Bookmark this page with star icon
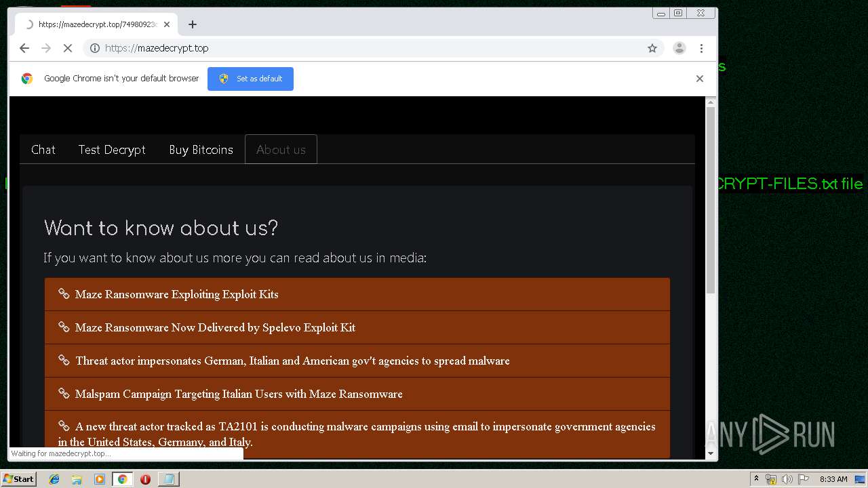868x488 pixels. click(x=652, y=48)
